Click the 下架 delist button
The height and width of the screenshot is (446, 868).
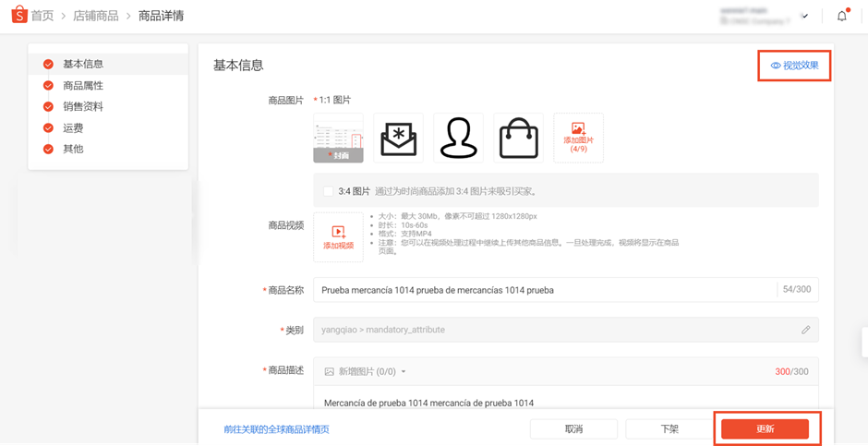pyautogui.click(x=669, y=428)
